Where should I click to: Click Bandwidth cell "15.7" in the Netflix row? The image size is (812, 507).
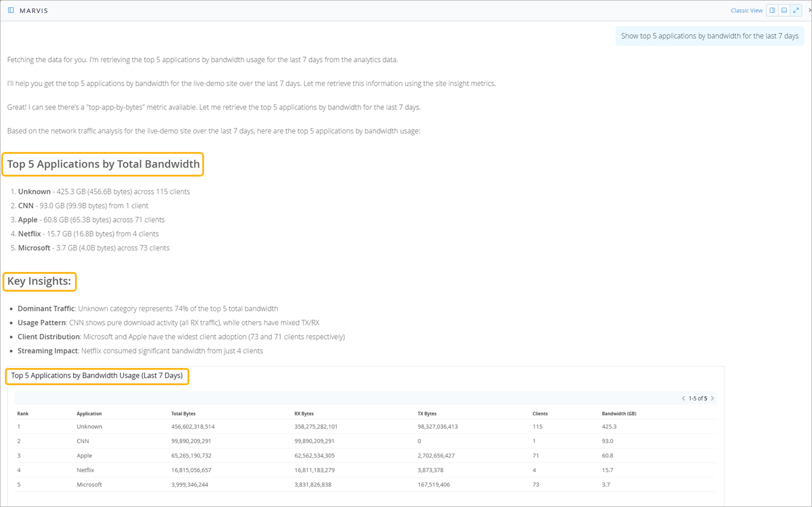[607, 470]
